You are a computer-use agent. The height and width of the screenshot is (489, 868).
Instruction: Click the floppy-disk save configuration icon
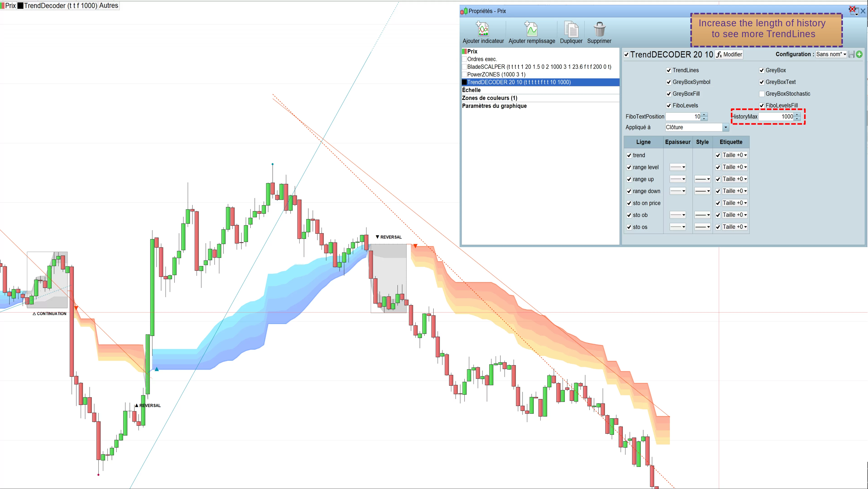(x=851, y=54)
